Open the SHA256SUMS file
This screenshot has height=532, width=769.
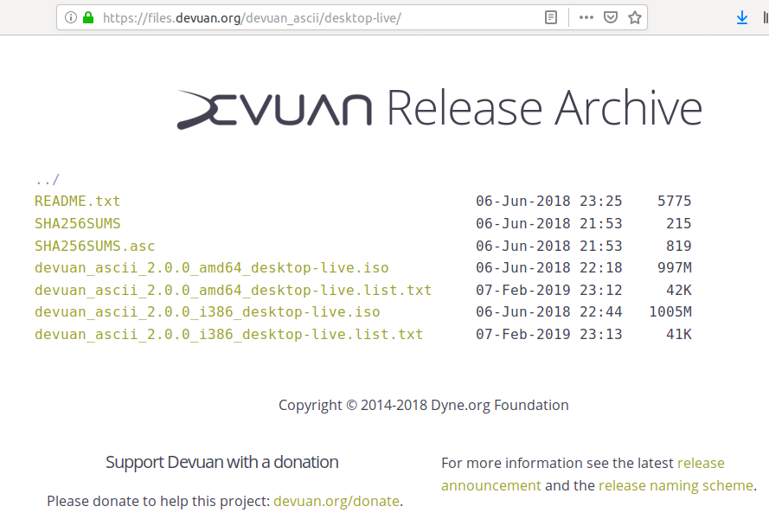77,223
